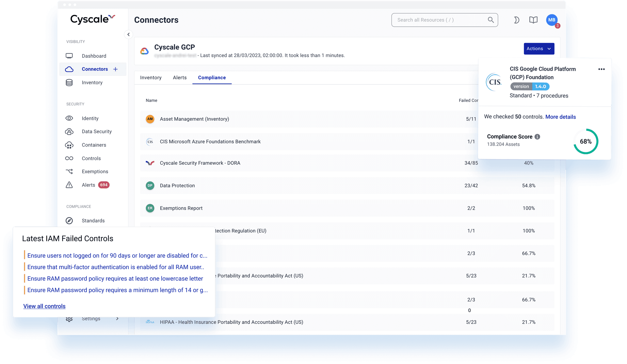Viewport: 627px width, 364px height.
Task: Click the More details link
Action: point(560,117)
